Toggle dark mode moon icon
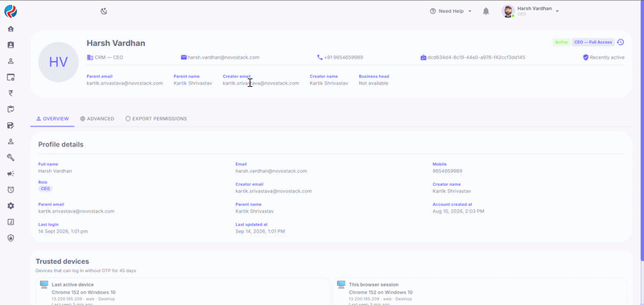This screenshot has width=644, height=305. coord(104,11)
